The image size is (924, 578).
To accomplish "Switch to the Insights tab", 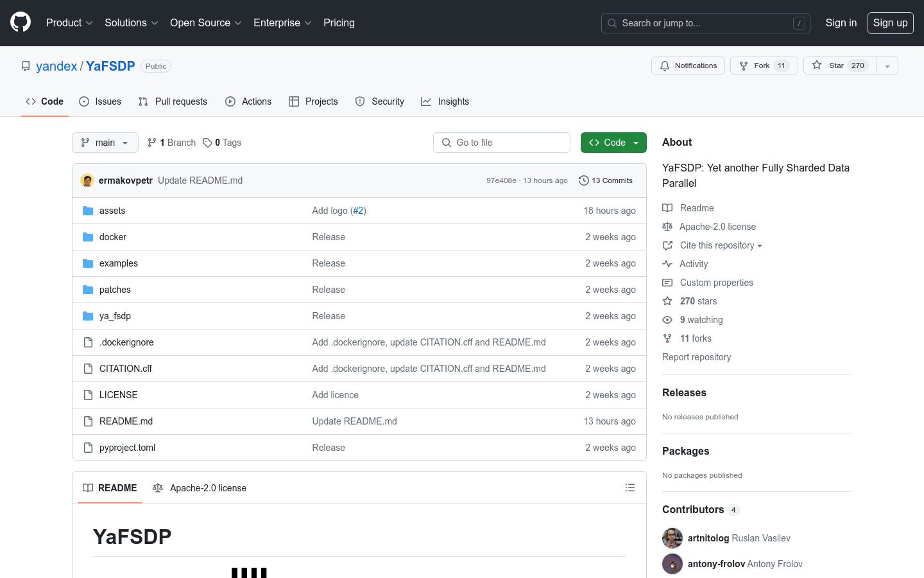I will pyautogui.click(x=445, y=101).
